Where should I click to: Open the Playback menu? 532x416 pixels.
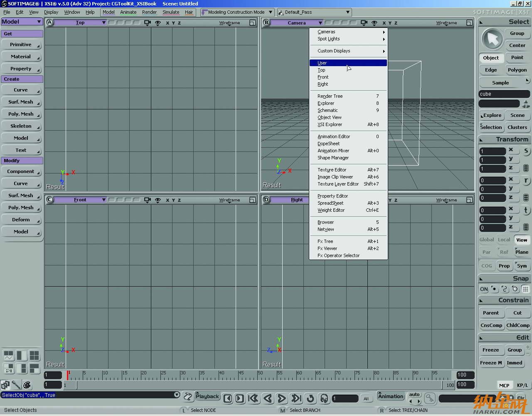coord(207,396)
